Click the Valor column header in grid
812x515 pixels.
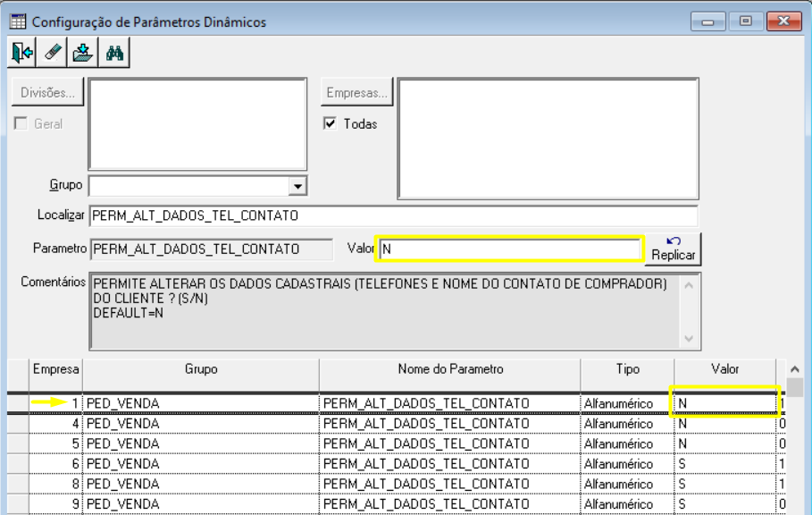point(725,375)
